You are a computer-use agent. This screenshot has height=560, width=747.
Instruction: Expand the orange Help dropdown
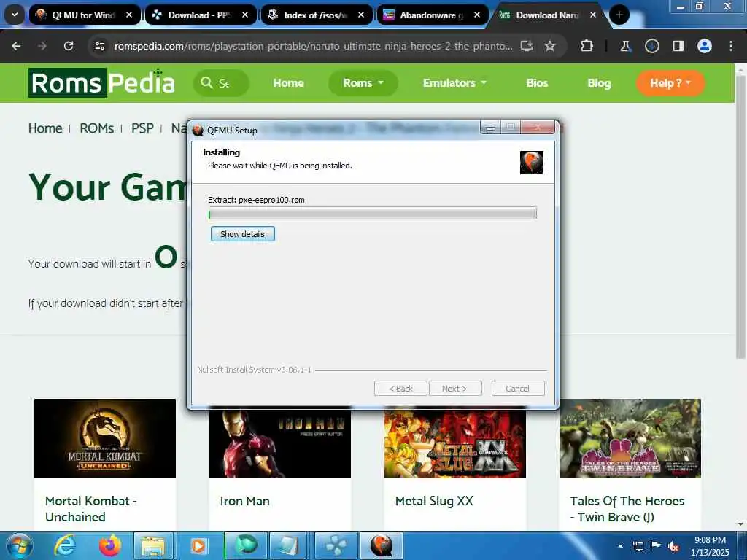[x=670, y=83]
